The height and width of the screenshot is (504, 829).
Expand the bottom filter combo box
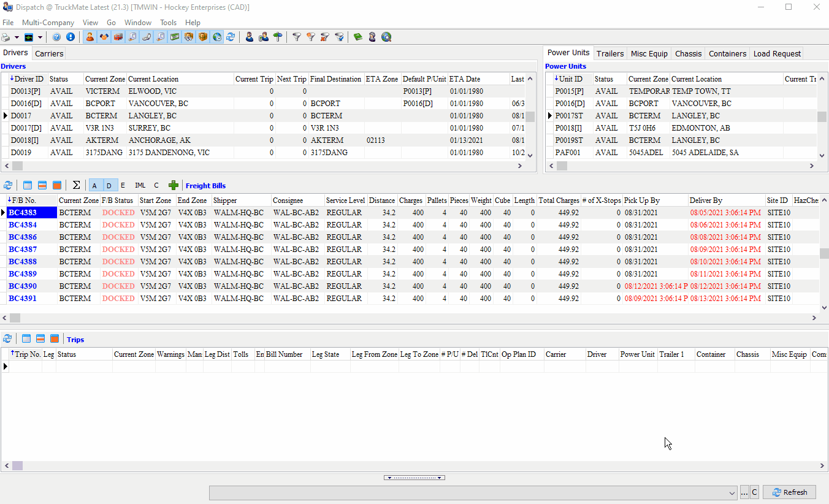pos(732,492)
